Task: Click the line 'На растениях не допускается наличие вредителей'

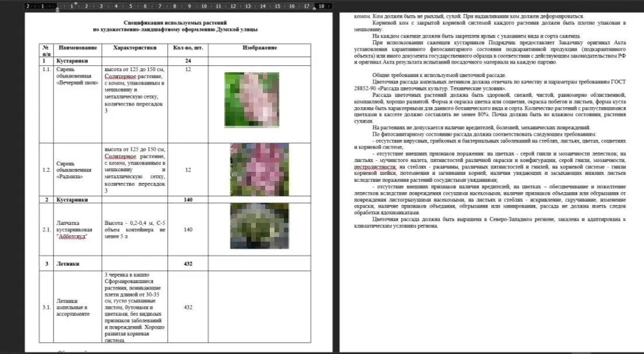Action: pyautogui.click(x=481, y=128)
